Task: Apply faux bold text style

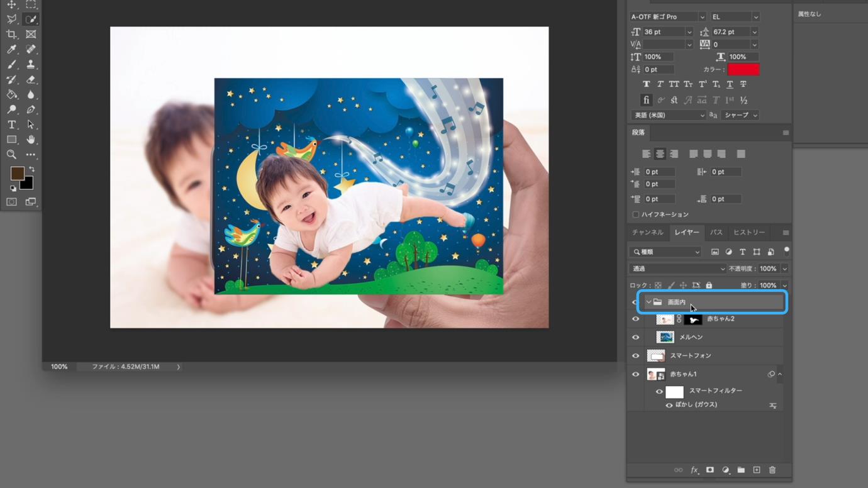Action: click(646, 84)
